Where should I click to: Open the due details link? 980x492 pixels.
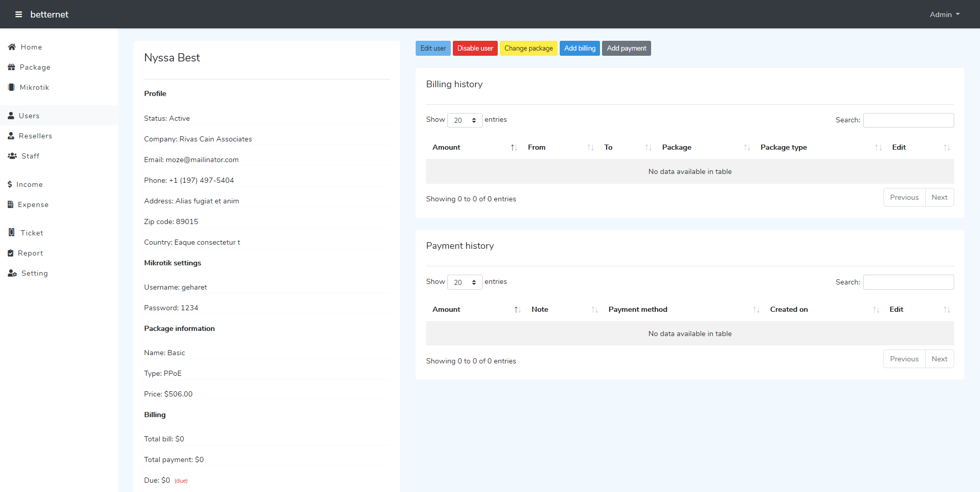coord(181,481)
